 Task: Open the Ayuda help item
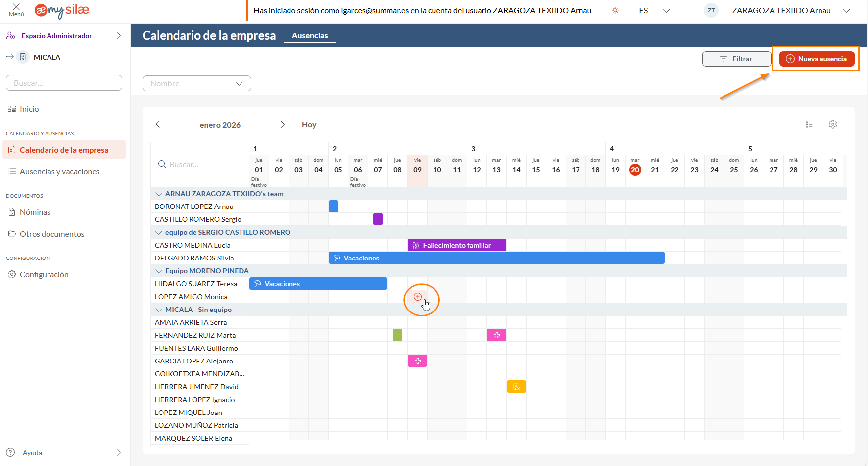point(32,453)
